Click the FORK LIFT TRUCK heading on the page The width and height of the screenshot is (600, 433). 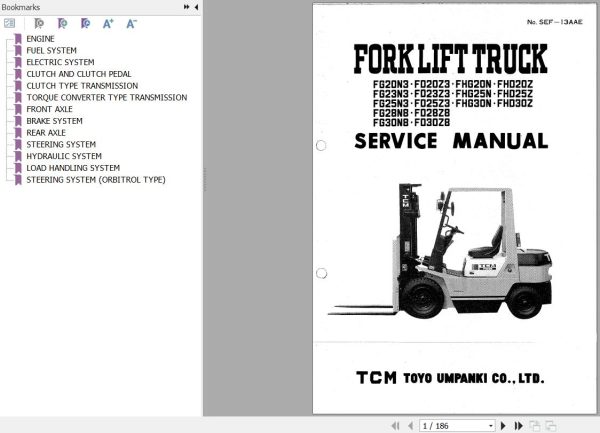[x=450, y=59]
